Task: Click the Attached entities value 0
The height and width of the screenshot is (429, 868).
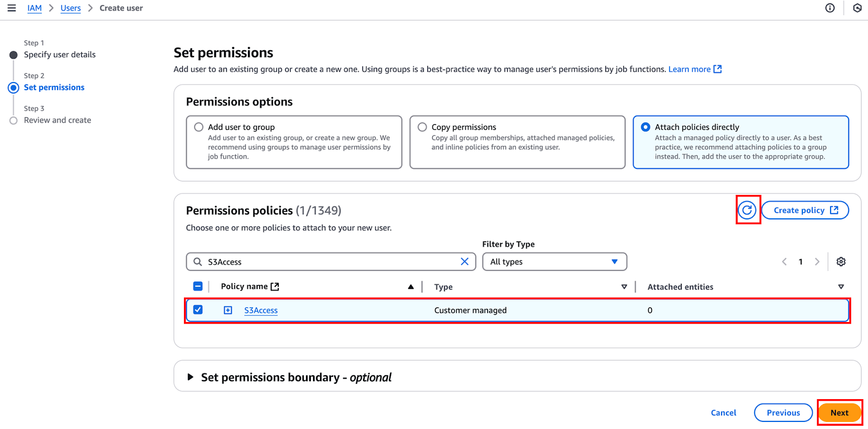Action: (x=650, y=310)
